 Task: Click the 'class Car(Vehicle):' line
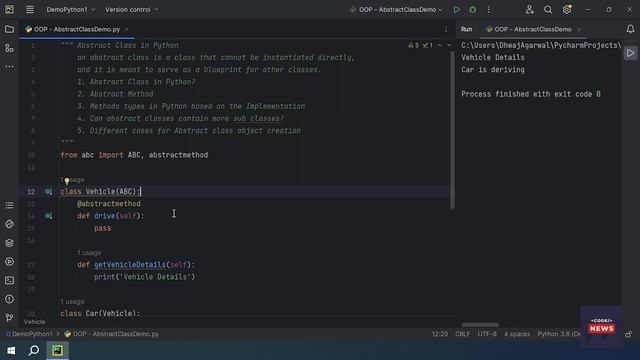tap(100, 313)
